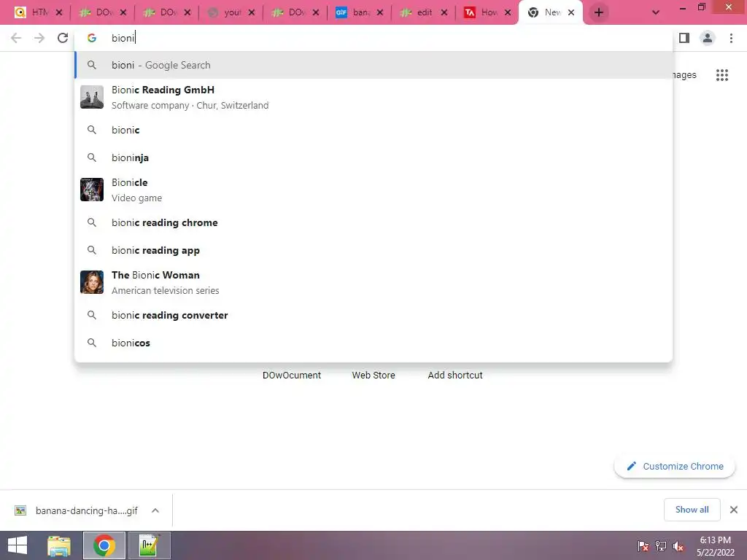Close the 'edit' tab
747x560 pixels.
444,12
